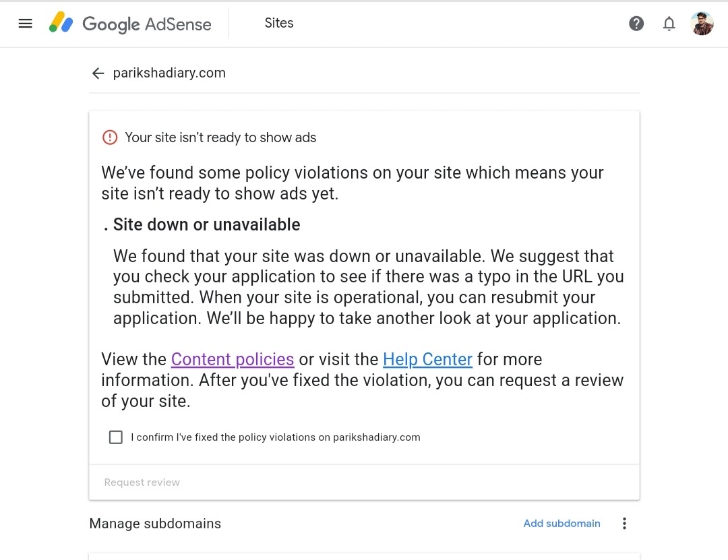Viewport: 728px width, 560px height.
Task: Open the three-dot subdomains options menu
Action: pyautogui.click(x=624, y=524)
